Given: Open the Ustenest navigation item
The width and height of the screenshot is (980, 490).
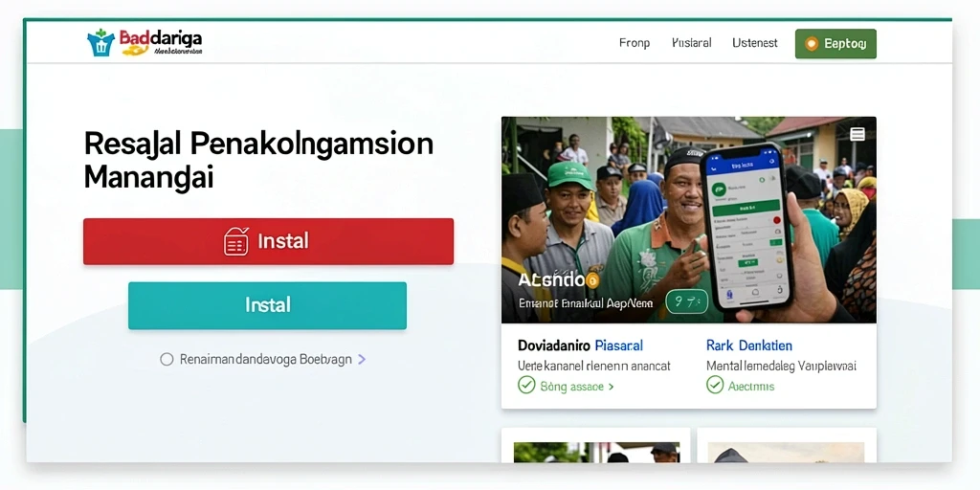Looking at the screenshot, I should click(755, 43).
